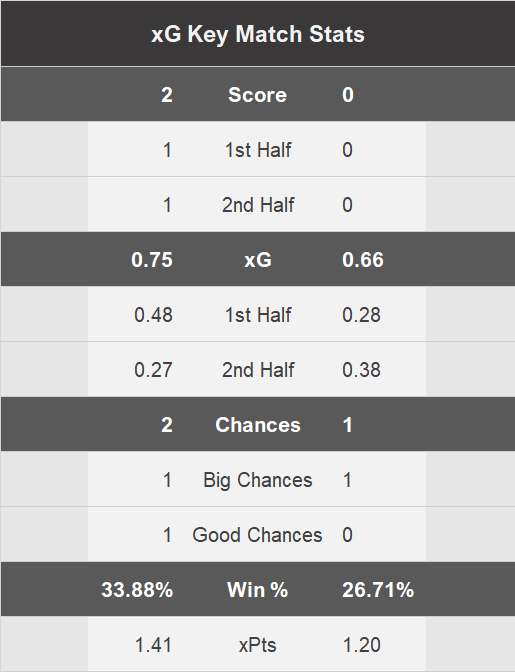Viewport: 515px width, 672px height.
Task: Click the home score value 2
Action: click(167, 95)
